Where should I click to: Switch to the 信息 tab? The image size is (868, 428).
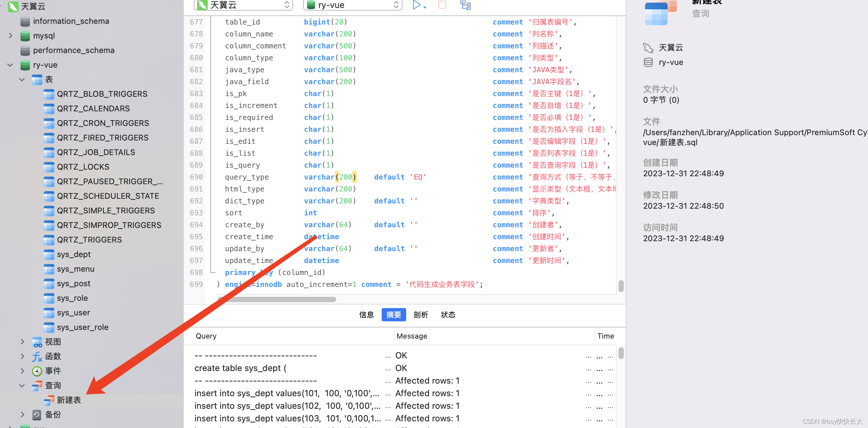(366, 315)
